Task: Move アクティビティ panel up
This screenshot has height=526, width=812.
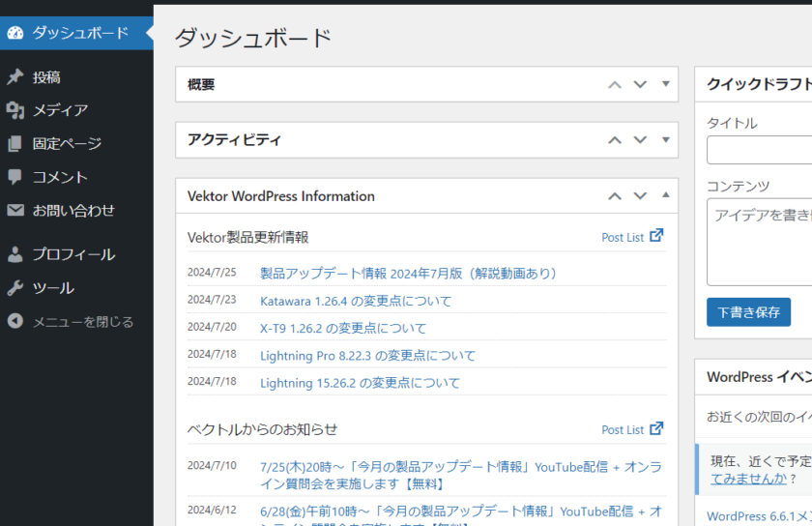Action: pyautogui.click(x=615, y=140)
